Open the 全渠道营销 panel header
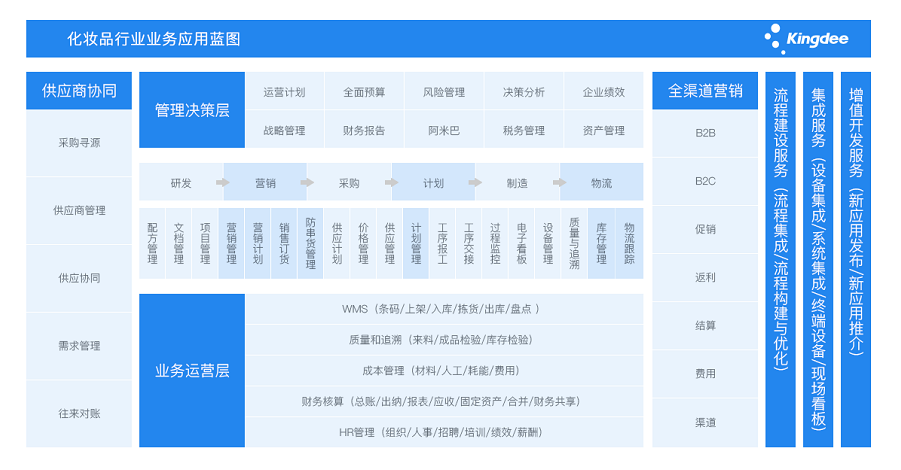The height and width of the screenshot is (470, 901). pos(705,91)
